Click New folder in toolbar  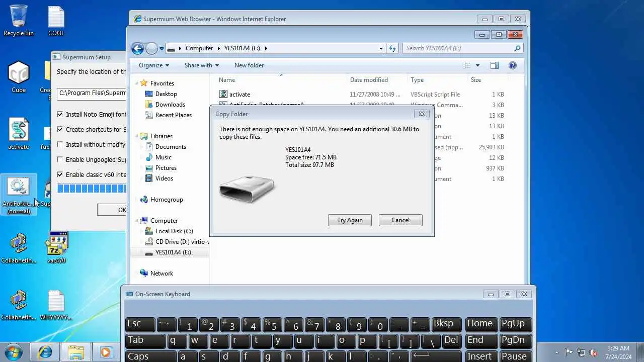pyautogui.click(x=249, y=65)
